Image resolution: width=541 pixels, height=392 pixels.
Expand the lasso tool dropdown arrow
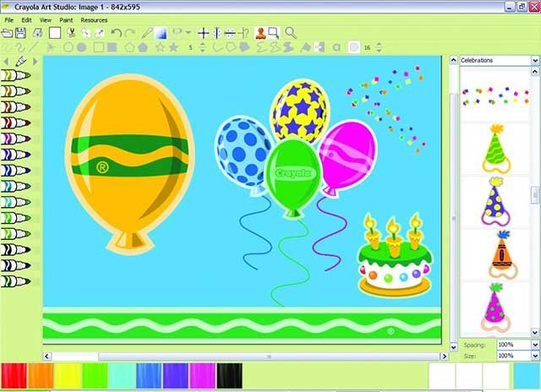[189, 32]
